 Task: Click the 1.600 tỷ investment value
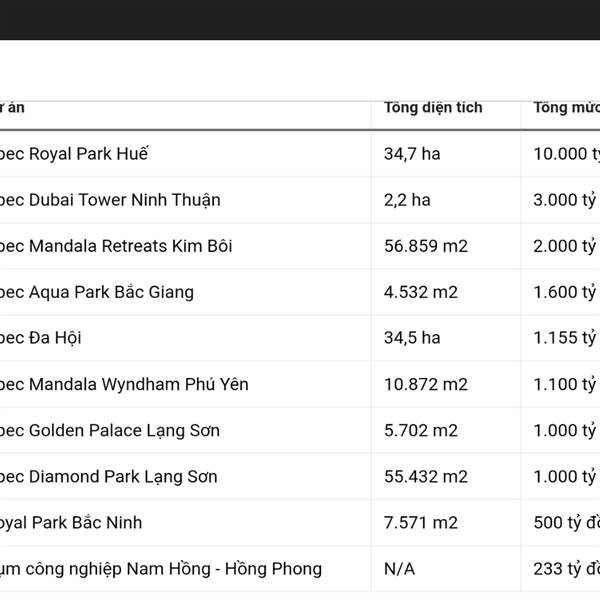(x=566, y=292)
